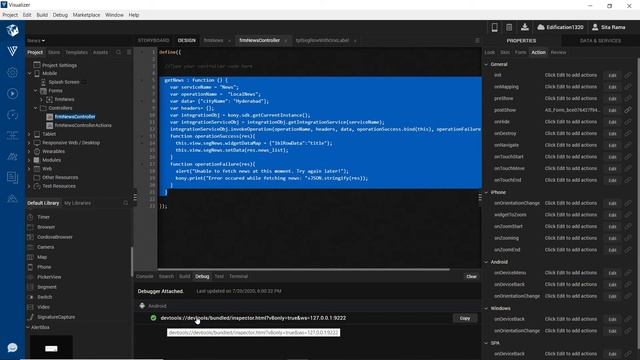Switch to the STORYBOARD tab
Image resolution: width=640 pixels, height=360 pixels.
tap(153, 40)
